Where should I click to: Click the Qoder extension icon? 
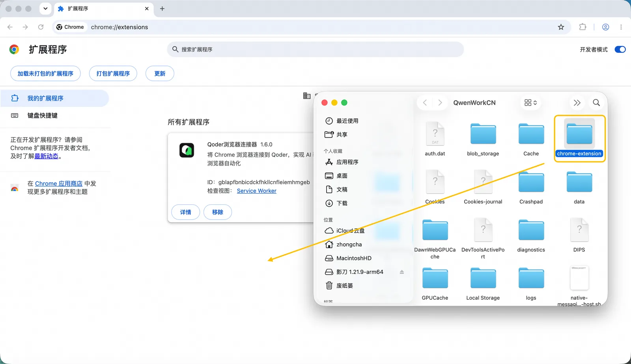pyautogui.click(x=187, y=150)
